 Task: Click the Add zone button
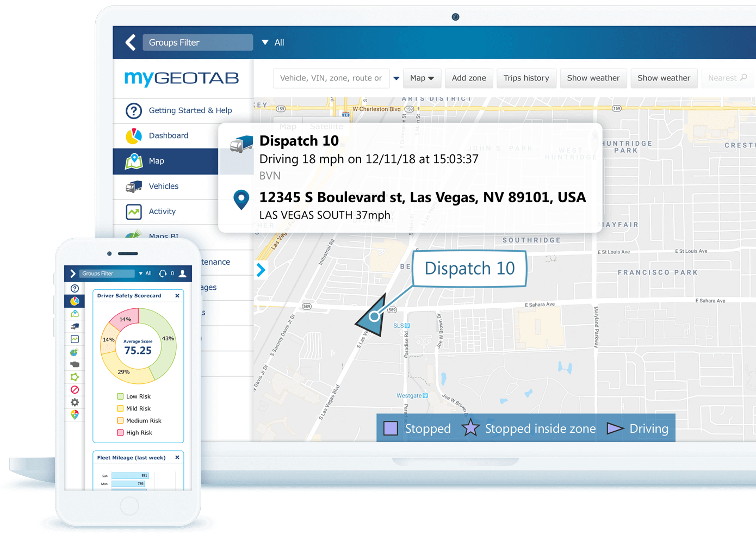coord(468,78)
